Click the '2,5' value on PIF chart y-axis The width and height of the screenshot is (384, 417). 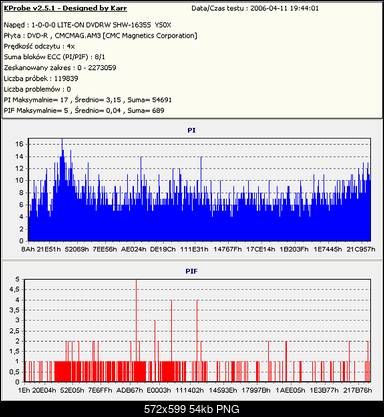15,331
